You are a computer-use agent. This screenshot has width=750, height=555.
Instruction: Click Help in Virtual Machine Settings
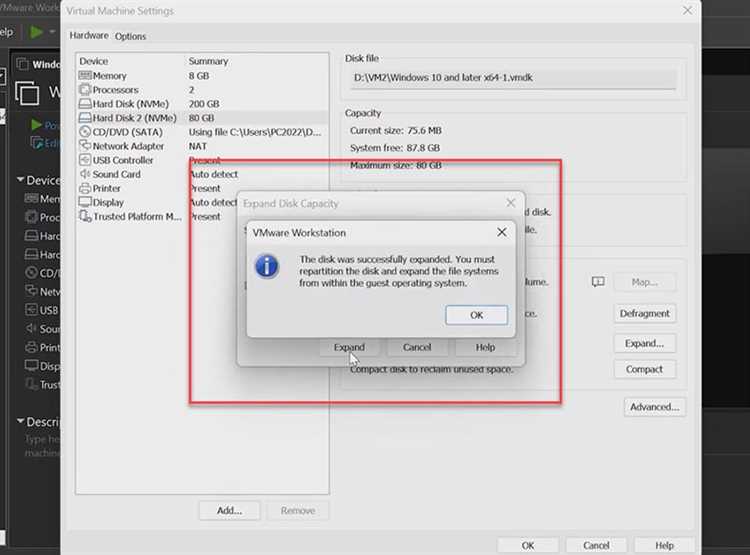[x=664, y=545]
